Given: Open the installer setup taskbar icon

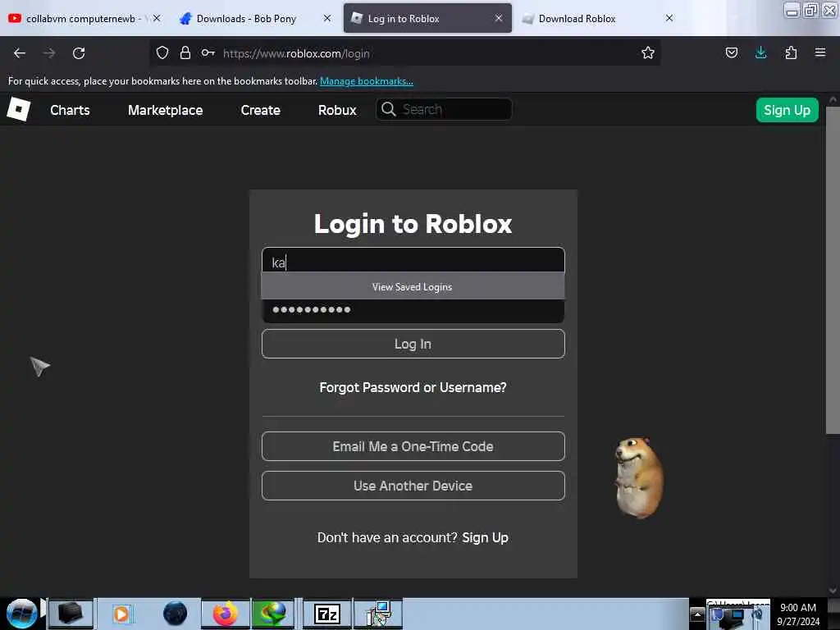Looking at the screenshot, I should [379, 614].
